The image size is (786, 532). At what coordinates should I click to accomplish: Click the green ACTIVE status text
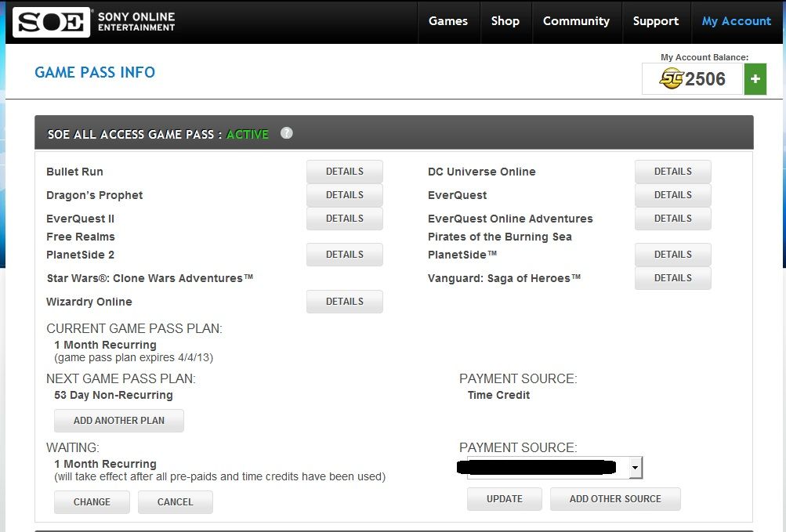click(x=248, y=135)
